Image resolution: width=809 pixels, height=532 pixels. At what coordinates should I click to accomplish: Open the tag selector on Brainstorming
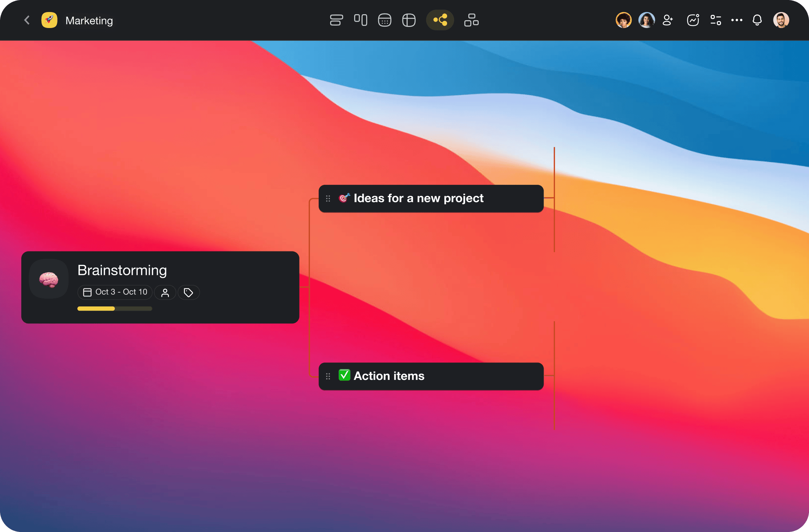click(x=188, y=293)
